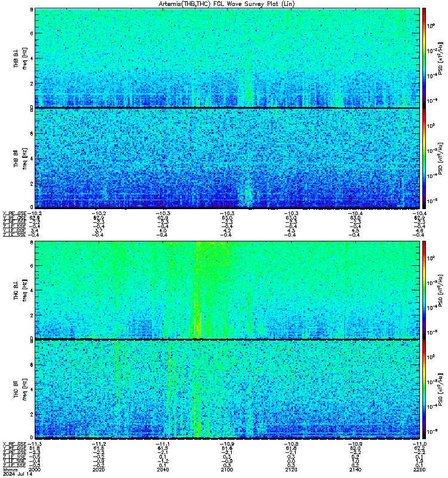Viewport: 448px width, 478px height.
Task: Click the -11.0 value in THC X_RE_GSE row
Action: pos(419,444)
